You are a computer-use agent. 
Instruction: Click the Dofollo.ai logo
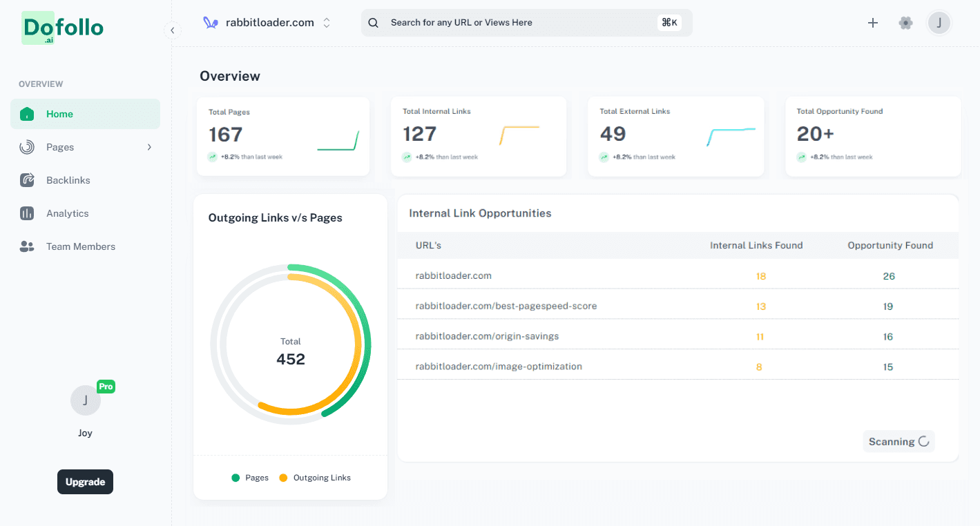(62, 28)
